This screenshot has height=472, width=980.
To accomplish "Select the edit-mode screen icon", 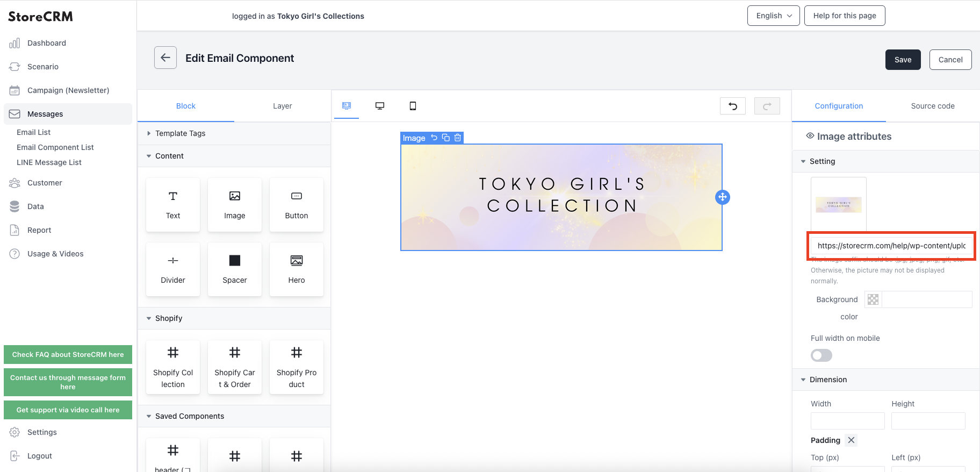I will tap(347, 106).
